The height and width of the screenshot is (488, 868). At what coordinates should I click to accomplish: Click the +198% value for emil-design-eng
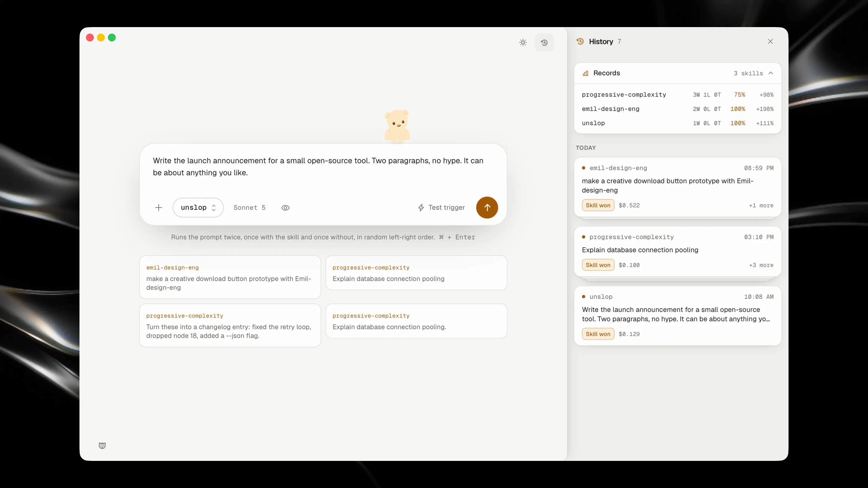click(765, 109)
